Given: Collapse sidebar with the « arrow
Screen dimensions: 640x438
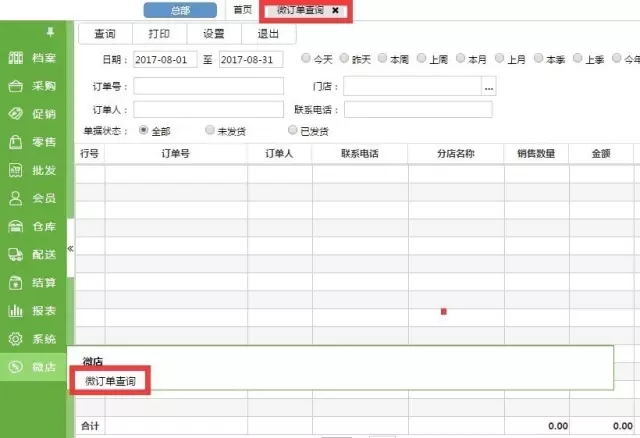Looking at the screenshot, I should (70, 248).
